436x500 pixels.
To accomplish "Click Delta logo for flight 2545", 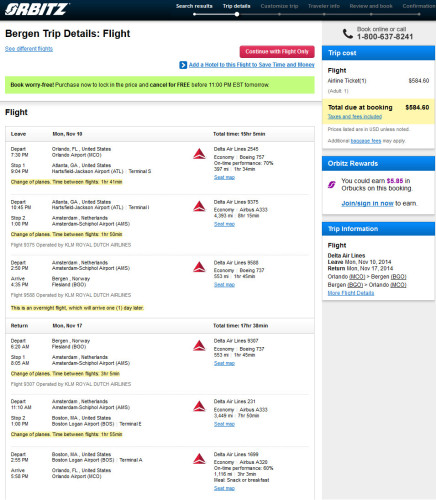I will (199, 154).
